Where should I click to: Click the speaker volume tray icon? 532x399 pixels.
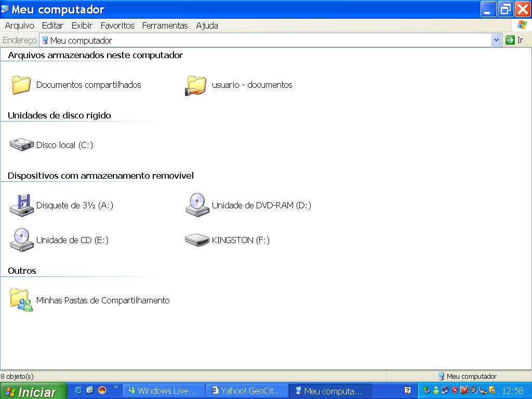pos(473,391)
